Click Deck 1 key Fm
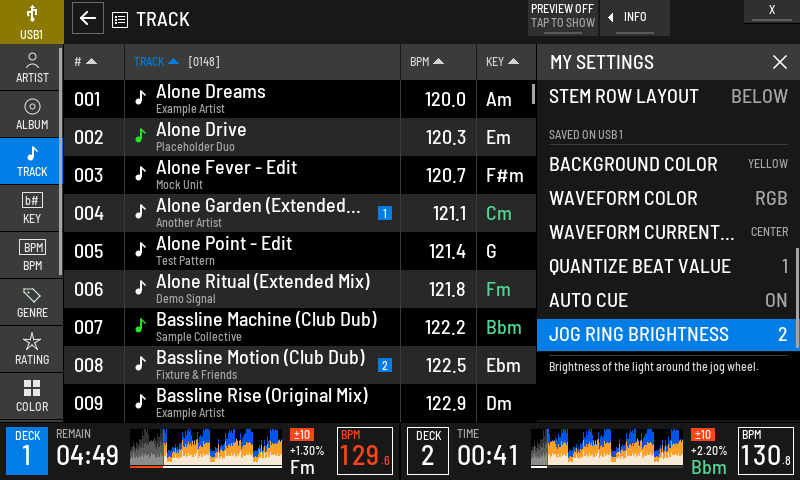Screen dimensions: 800x480 302,467
